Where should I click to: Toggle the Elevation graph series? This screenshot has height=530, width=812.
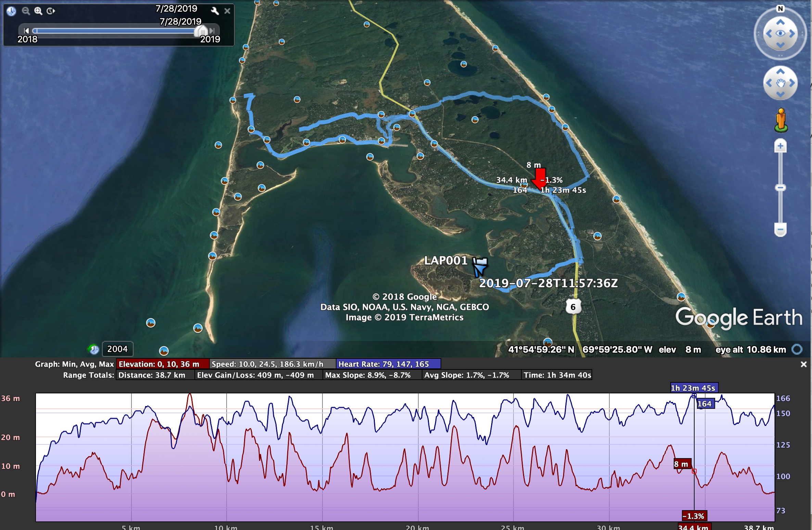tap(162, 364)
